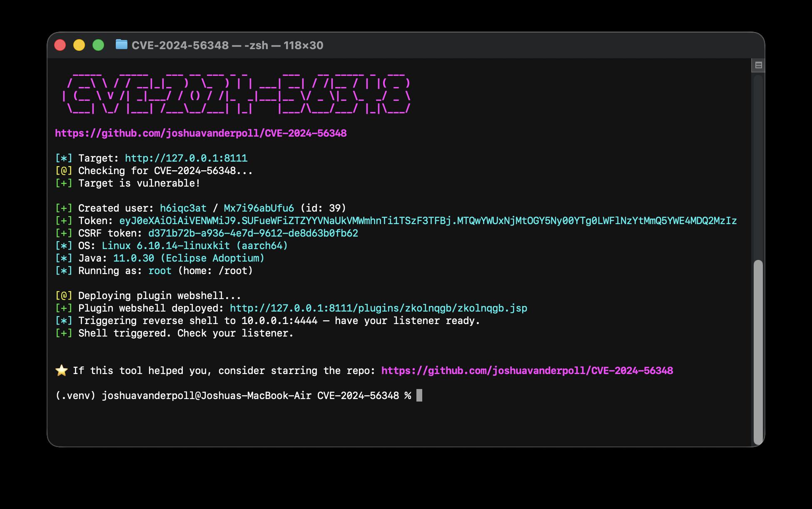Click the (.venv) prompt label at the bottom
This screenshot has height=509, width=812.
76,395
